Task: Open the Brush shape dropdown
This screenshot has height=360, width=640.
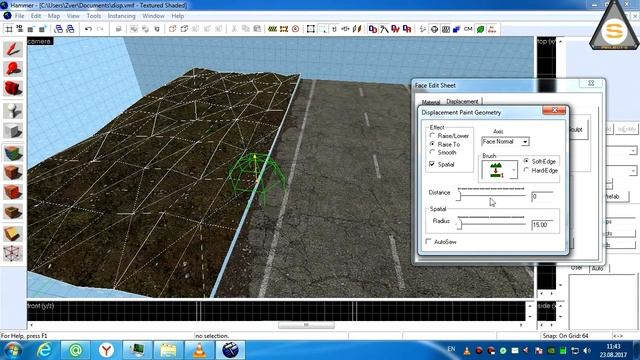Action: [x=500, y=170]
